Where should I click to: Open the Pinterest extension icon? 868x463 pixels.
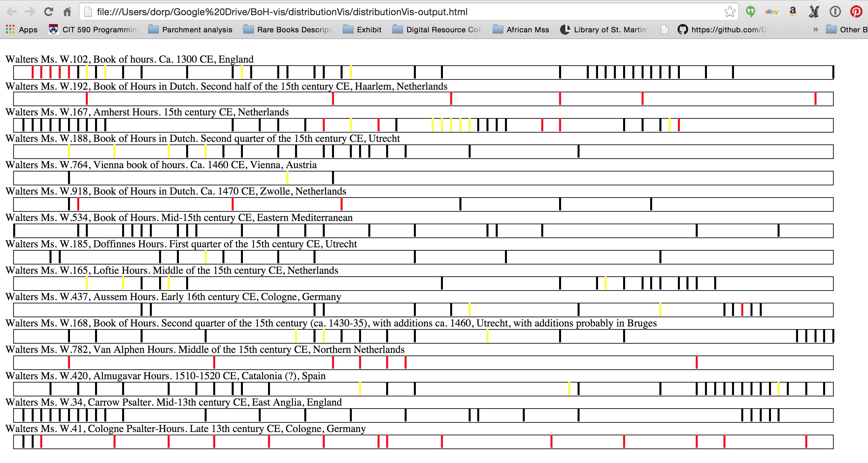point(856,12)
